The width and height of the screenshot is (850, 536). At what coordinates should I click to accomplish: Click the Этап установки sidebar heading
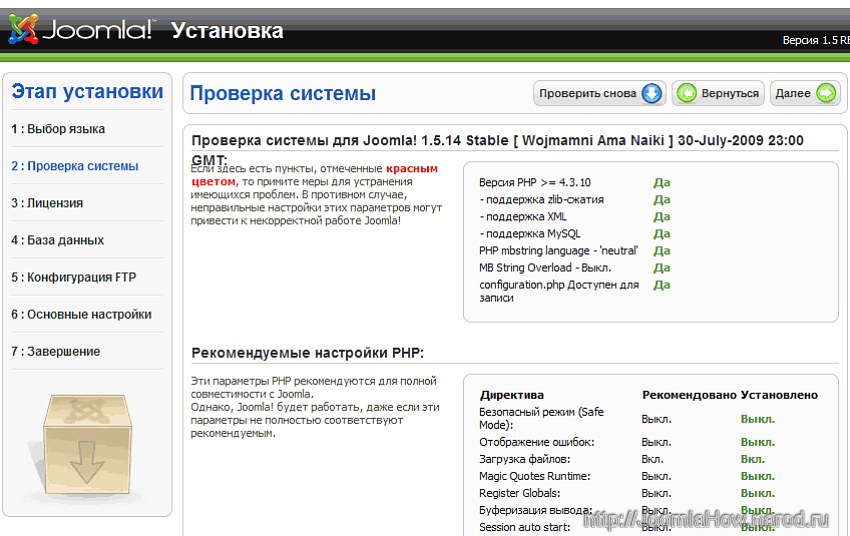(87, 91)
